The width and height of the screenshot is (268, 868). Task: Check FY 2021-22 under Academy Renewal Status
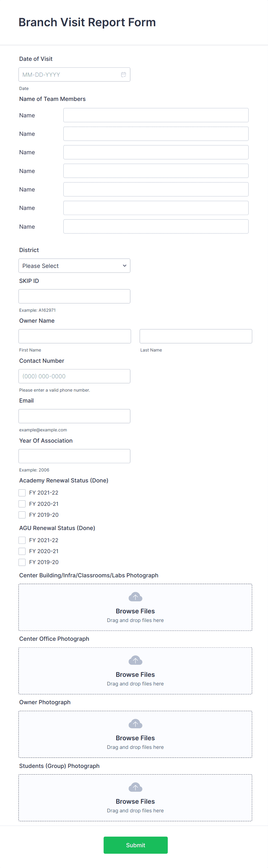click(22, 493)
